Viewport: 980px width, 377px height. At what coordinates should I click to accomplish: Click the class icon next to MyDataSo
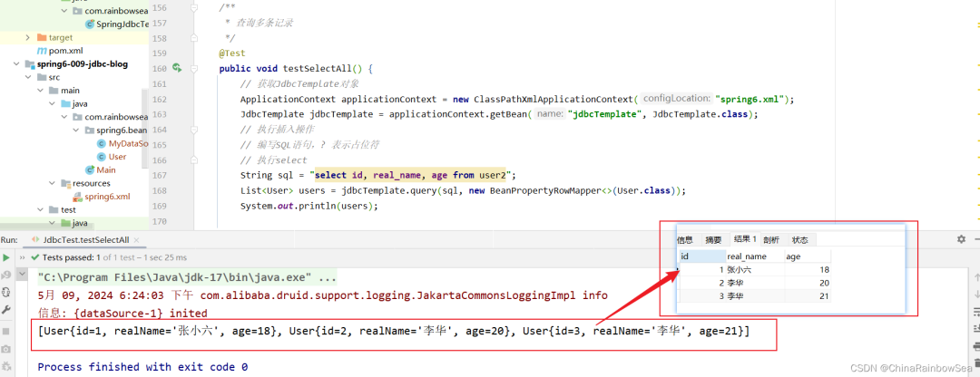[102, 143]
